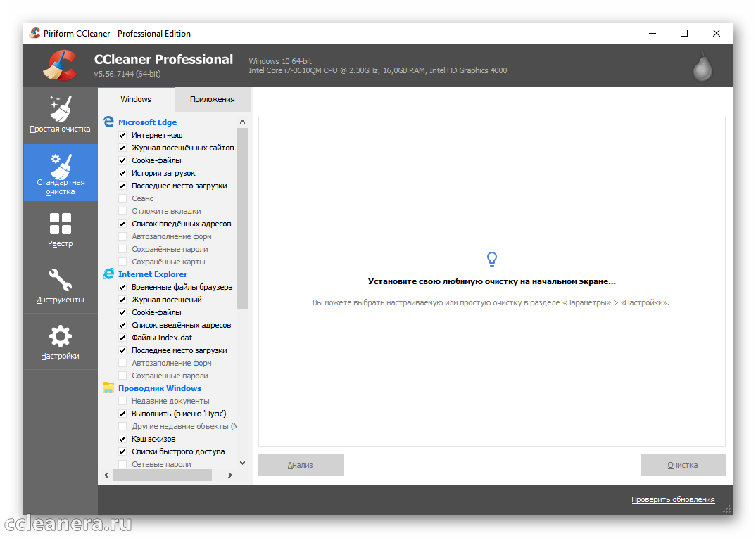The height and width of the screenshot is (538, 756).
Task: Click the Internet Explorer group icon
Action: coord(108,274)
